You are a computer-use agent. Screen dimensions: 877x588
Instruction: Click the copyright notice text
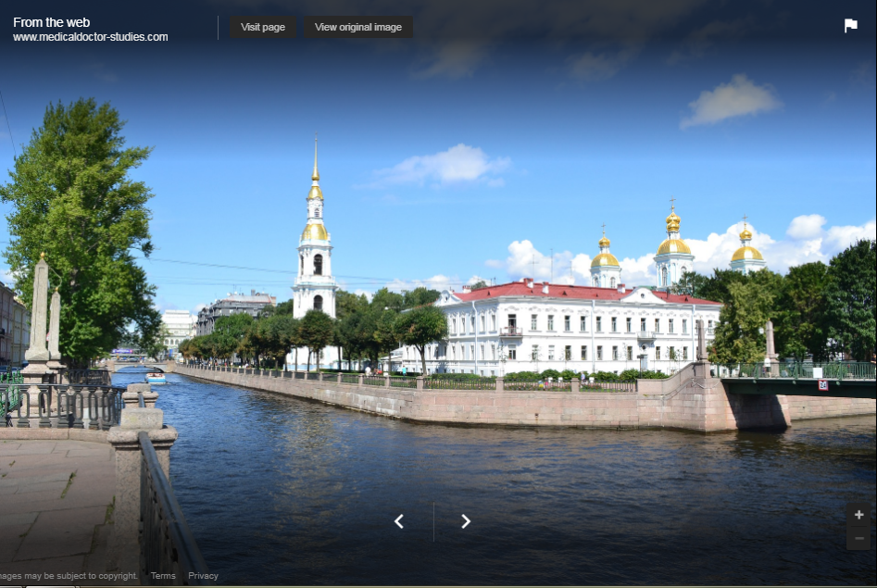coord(69,576)
